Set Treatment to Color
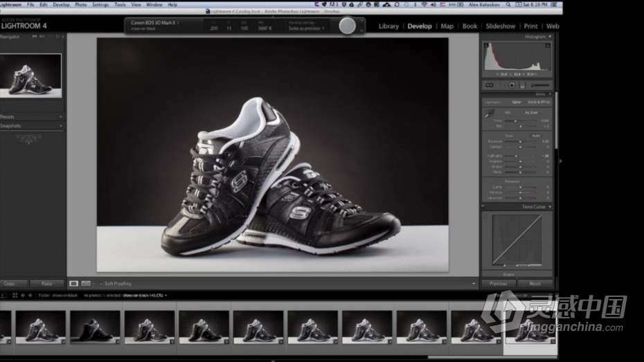Viewport: 644px width, 362px height. click(x=517, y=102)
